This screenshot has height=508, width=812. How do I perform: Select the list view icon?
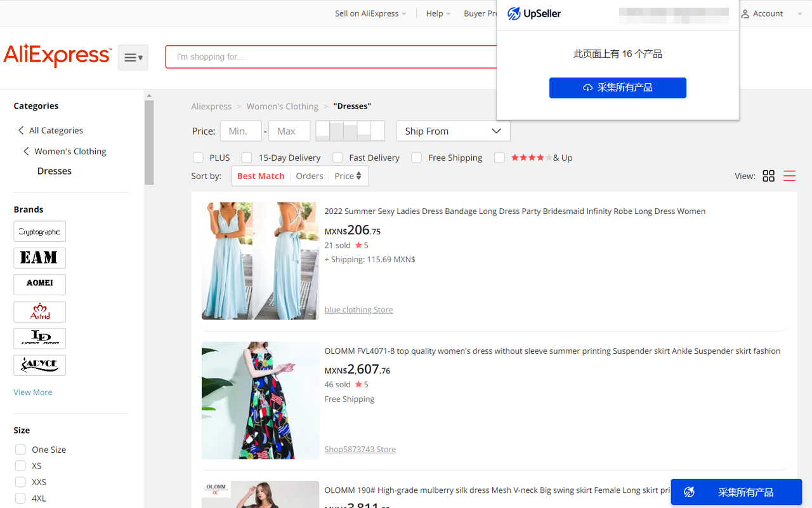point(789,176)
